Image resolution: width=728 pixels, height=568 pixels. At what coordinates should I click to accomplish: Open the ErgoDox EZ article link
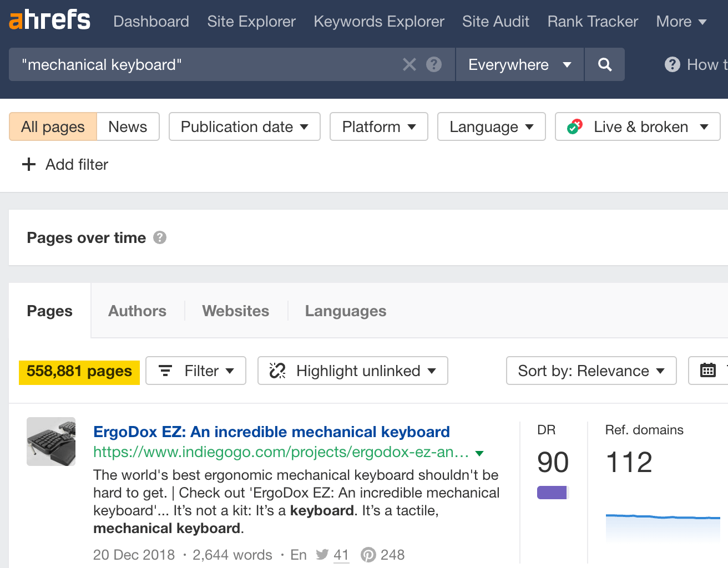pos(271,432)
